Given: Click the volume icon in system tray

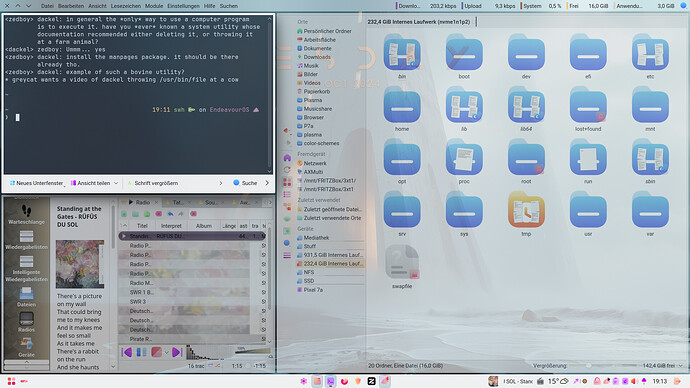Looking at the screenshot, I should [x=634, y=381].
